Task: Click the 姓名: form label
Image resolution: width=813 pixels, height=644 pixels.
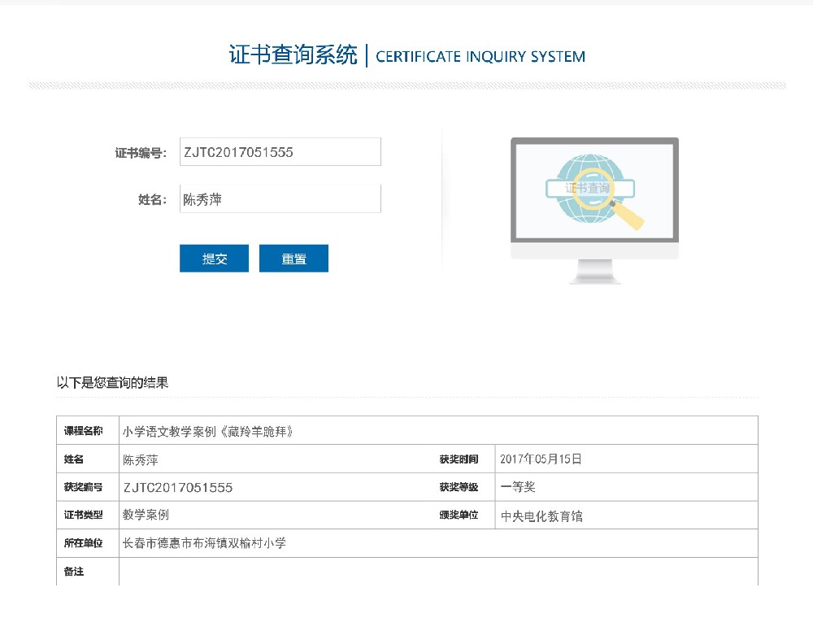Action: pos(153,200)
